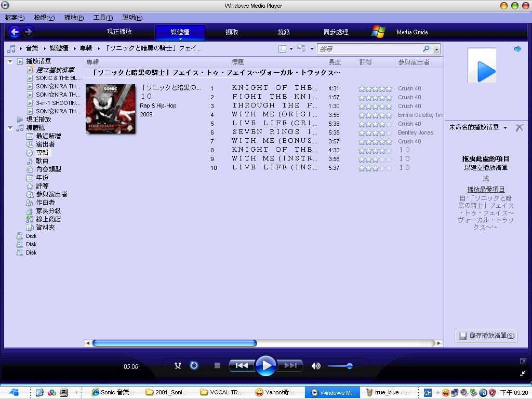This screenshot has height=399, width=532.
Task: Click the Sonic album cover art
Action: (x=110, y=109)
